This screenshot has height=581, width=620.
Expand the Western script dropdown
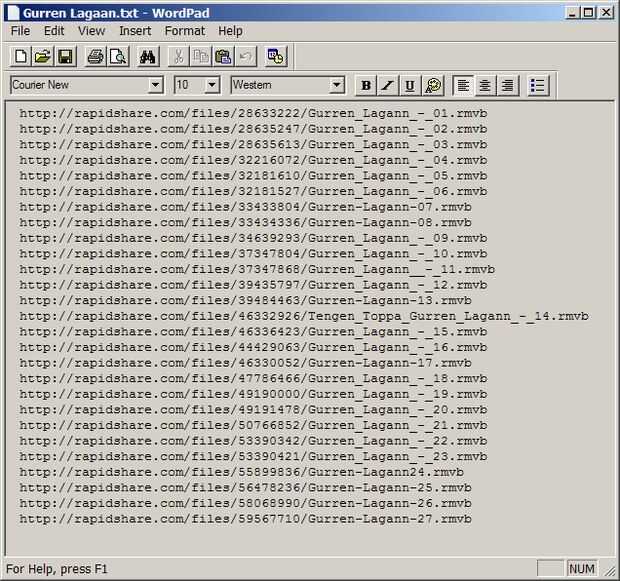point(337,85)
